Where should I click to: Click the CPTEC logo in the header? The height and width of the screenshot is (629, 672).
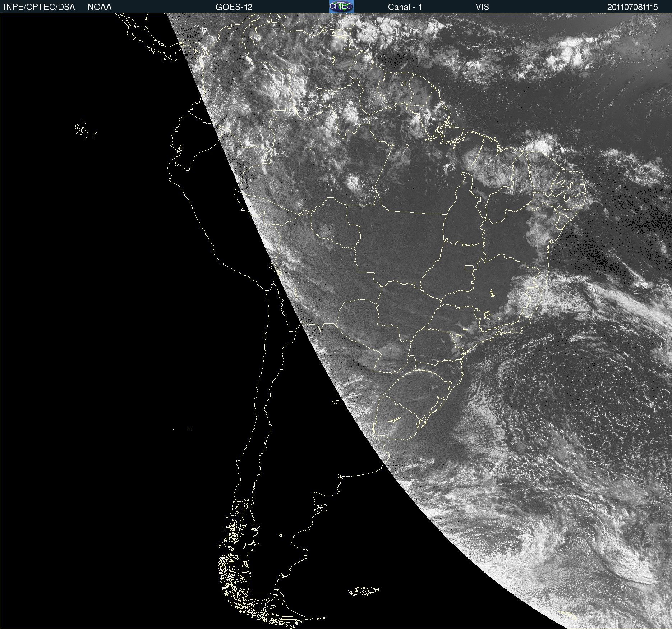click(341, 6)
